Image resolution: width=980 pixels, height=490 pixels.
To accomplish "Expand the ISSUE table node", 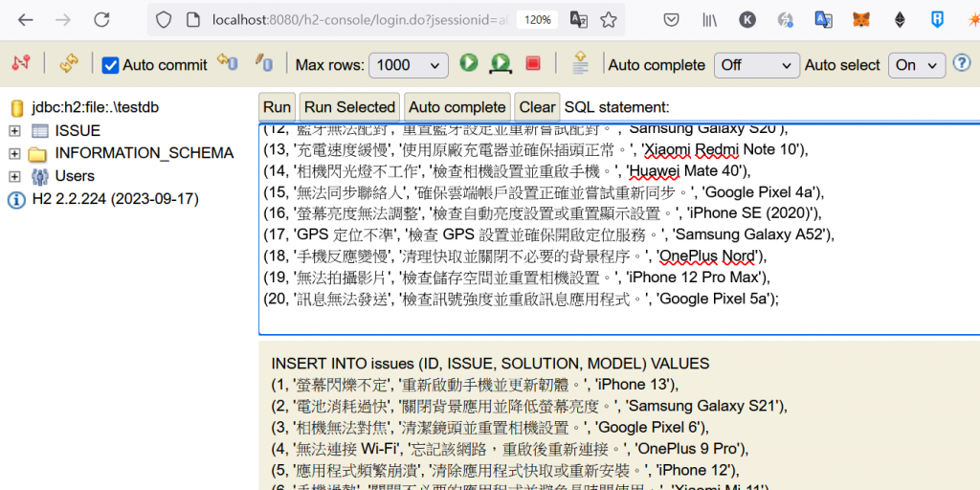I will pos(14,131).
